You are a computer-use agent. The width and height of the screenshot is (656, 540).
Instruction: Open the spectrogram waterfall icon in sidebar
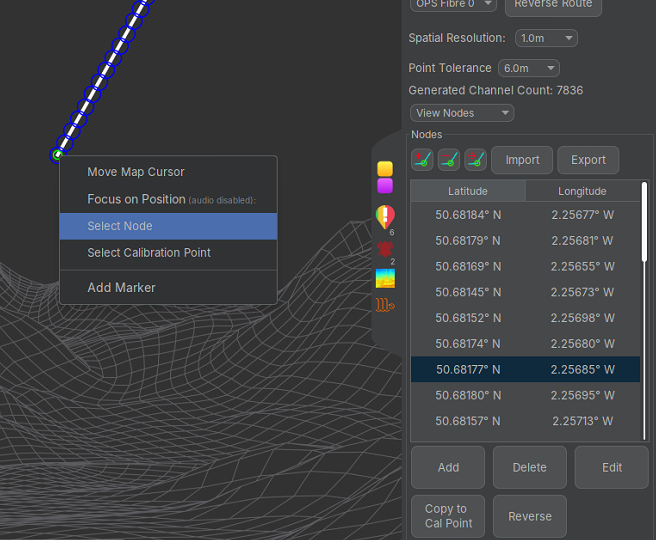point(385,279)
